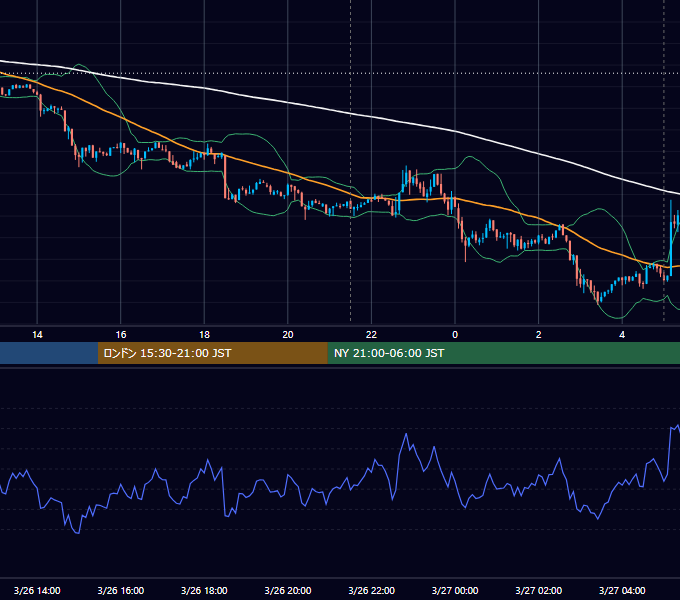Click the NY 21:00-06:00 JST session bar
This screenshot has height=600, width=680.
point(503,353)
